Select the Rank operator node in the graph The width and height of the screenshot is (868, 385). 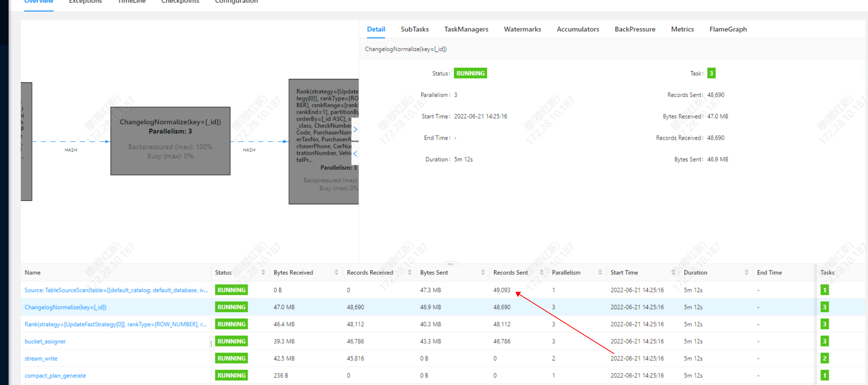pyautogui.click(x=323, y=141)
